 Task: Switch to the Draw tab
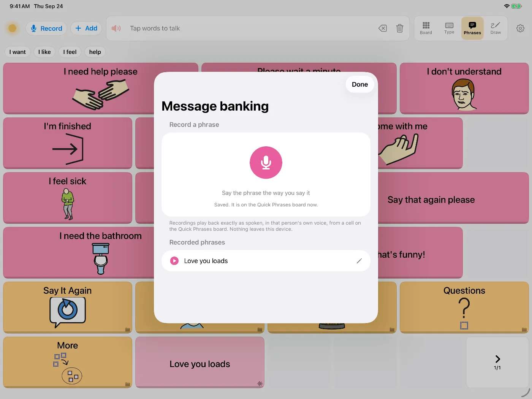(496, 28)
